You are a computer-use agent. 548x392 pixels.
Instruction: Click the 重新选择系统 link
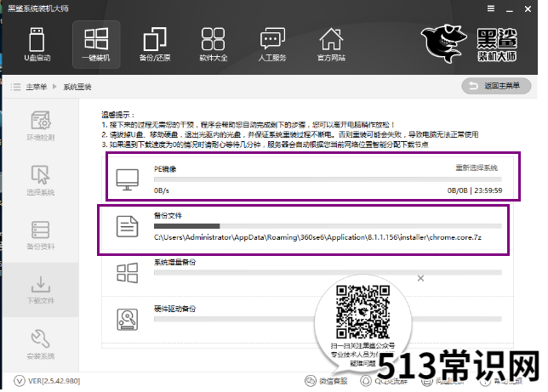[477, 168]
